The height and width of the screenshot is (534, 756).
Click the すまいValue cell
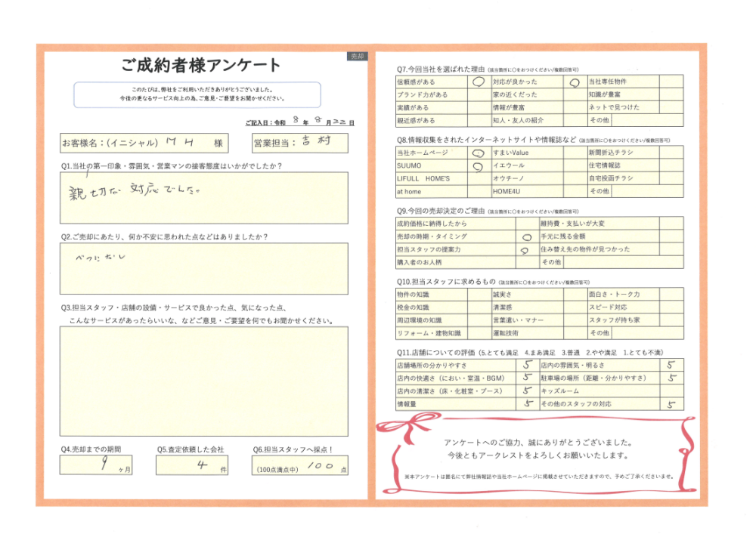click(528, 153)
